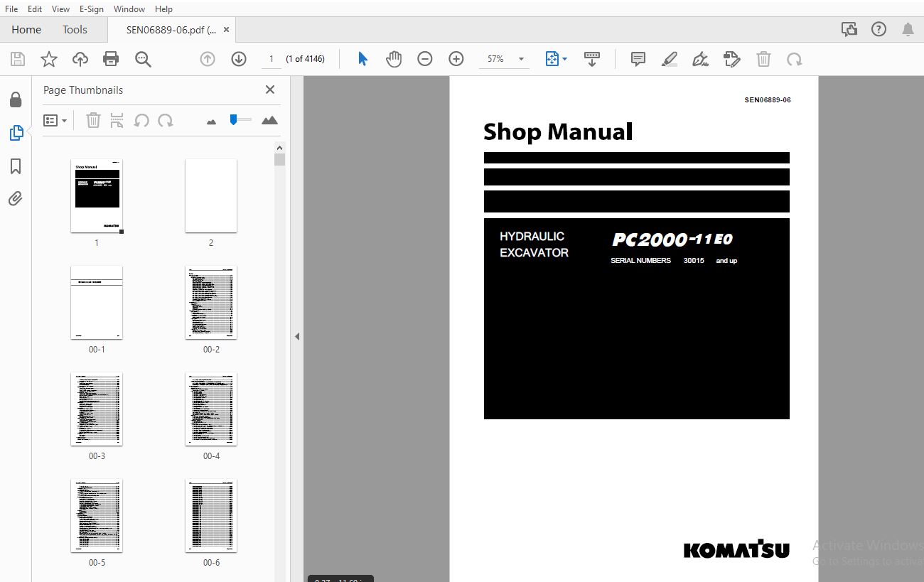Open the padlock security settings panel

pos(16,99)
